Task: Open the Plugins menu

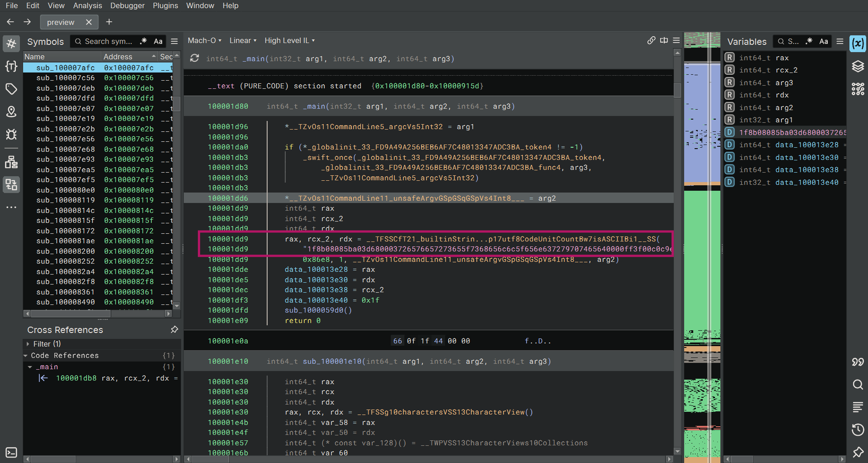Action: 165,5
